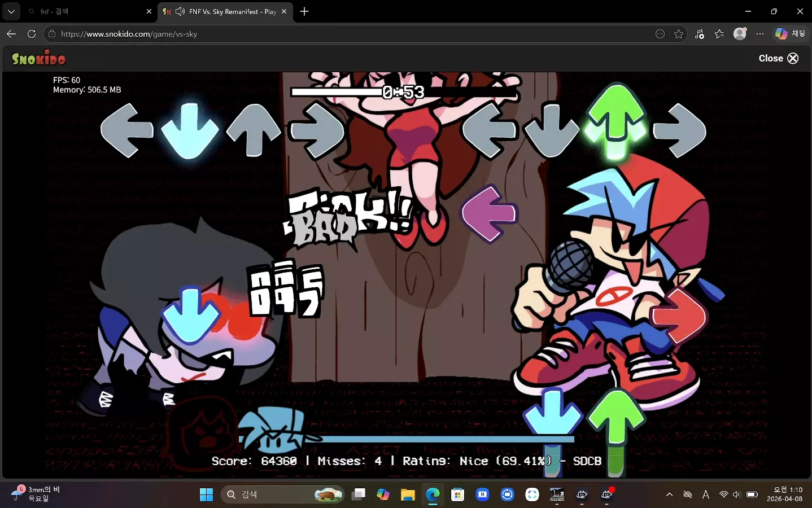Viewport: 812px width, 508px height.
Task: Open Edge Settings and more menu
Action: pyautogui.click(x=760, y=34)
